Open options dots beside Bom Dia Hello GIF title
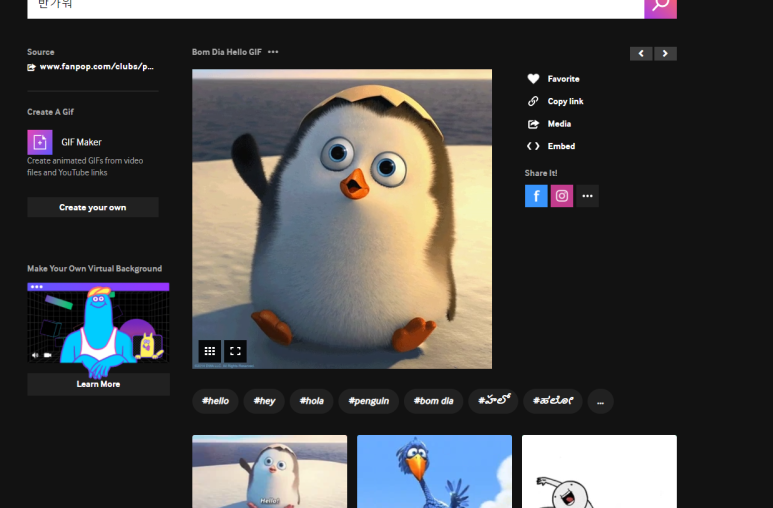The width and height of the screenshot is (773, 508). 273,52
